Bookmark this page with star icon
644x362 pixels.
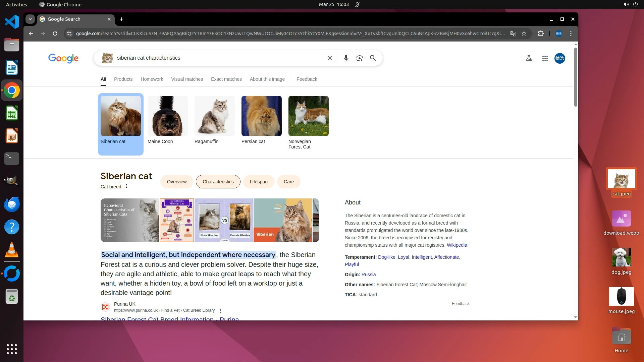pyautogui.click(x=524, y=34)
